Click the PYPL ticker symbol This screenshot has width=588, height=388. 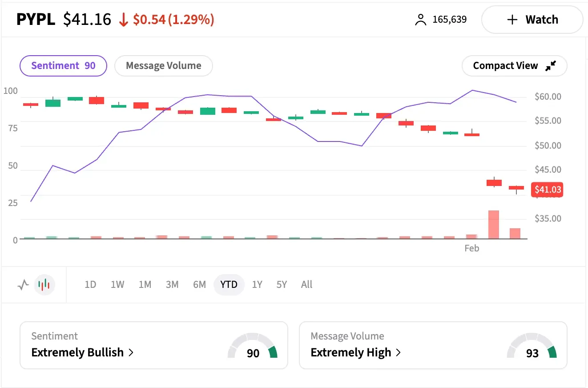36,19
